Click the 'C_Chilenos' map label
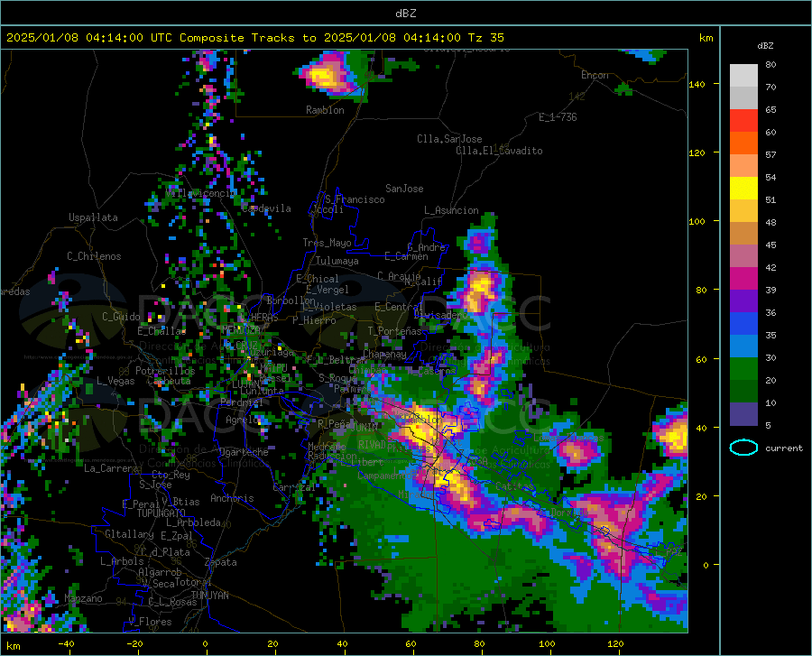The image size is (812, 656). pos(94,256)
